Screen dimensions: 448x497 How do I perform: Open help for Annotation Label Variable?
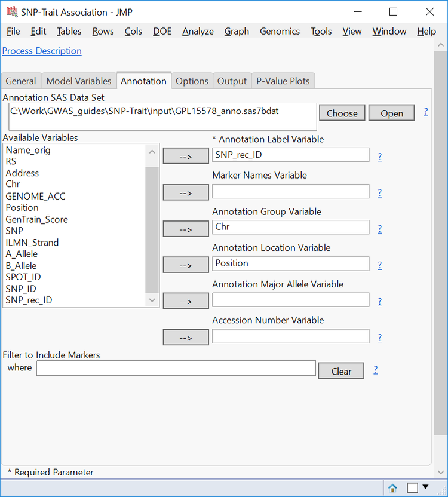(x=379, y=157)
